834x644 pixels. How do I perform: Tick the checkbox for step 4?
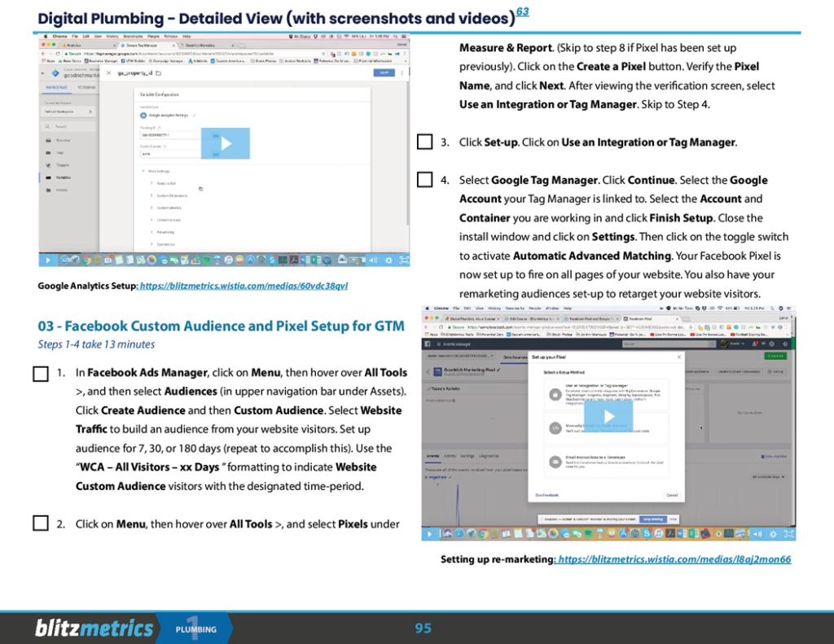coord(424,180)
